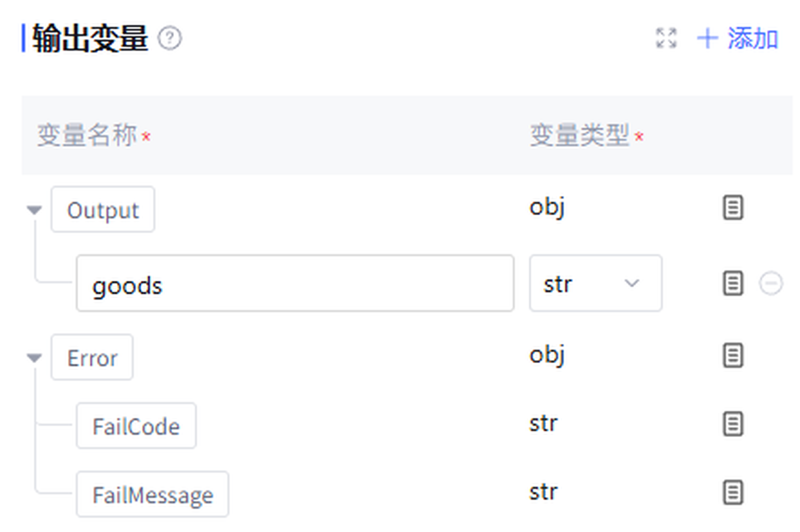The image size is (800, 532).
Task: Open description icon for FailMessage row
Action: click(732, 493)
